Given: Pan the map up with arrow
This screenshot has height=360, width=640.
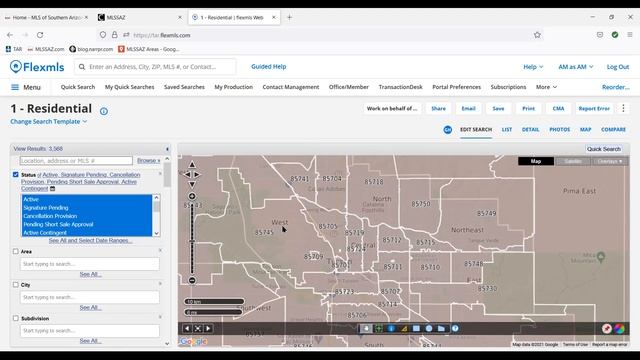Looking at the screenshot, I should pyautogui.click(x=192, y=164).
